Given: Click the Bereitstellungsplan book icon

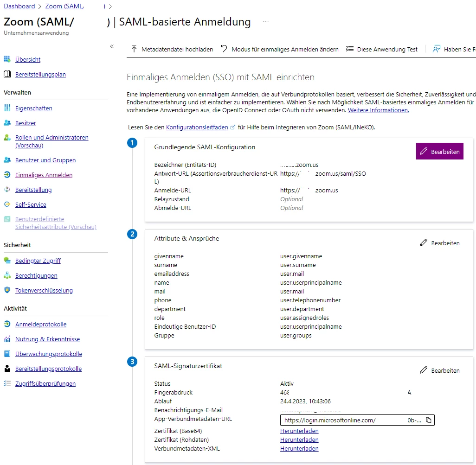Looking at the screenshot, I should click(x=7, y=74).
